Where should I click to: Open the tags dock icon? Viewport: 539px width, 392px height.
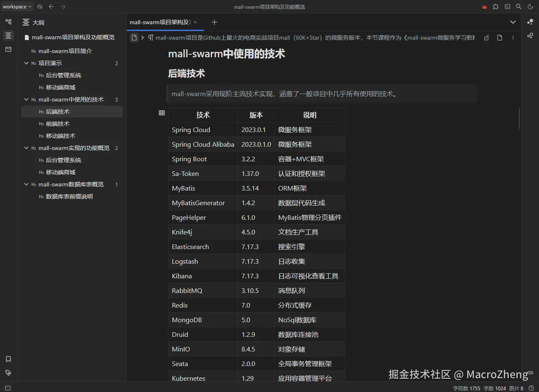coord(8,373)
